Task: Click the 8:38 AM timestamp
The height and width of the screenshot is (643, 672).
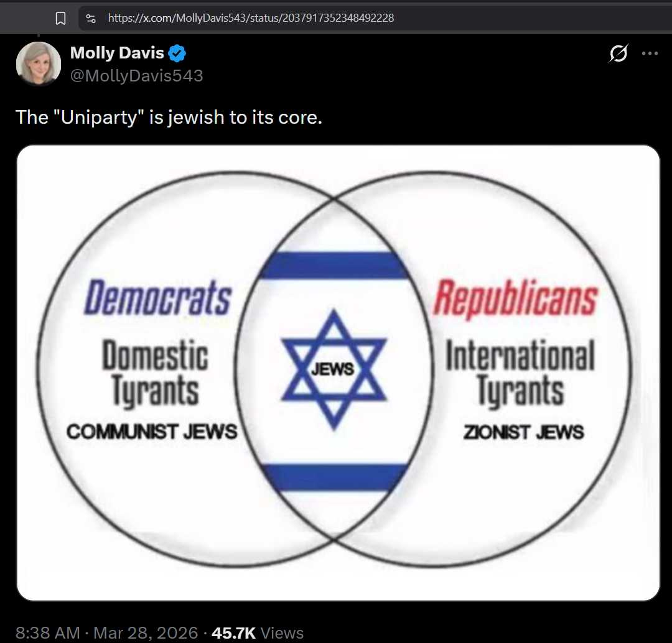Action: [x=47, y=632]
